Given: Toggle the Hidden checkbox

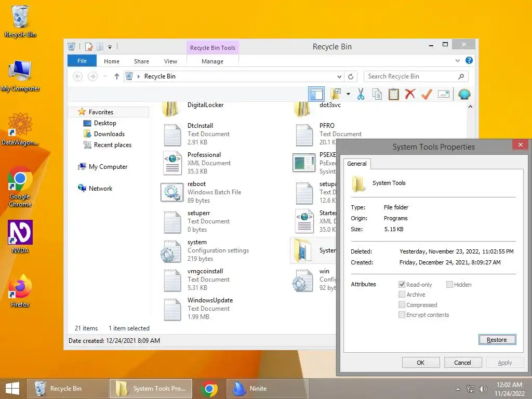Looking at the screenshot, I should click(449, 284).
